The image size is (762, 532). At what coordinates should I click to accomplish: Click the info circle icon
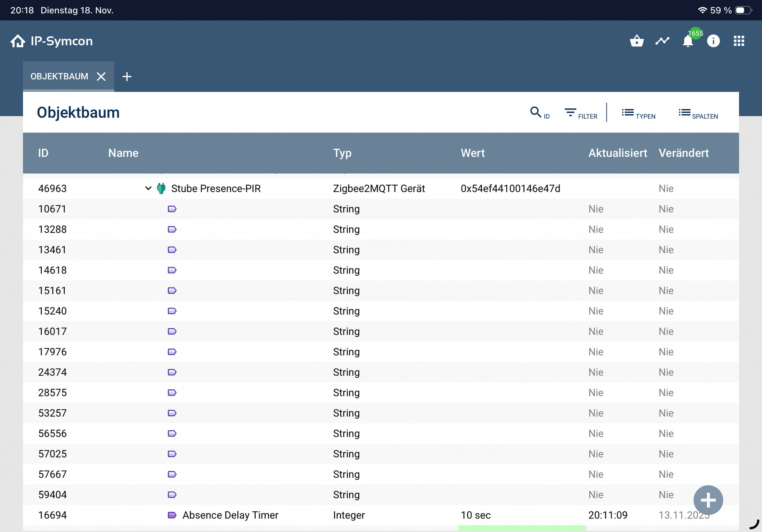pyautogui.click(x=713, y=41)
